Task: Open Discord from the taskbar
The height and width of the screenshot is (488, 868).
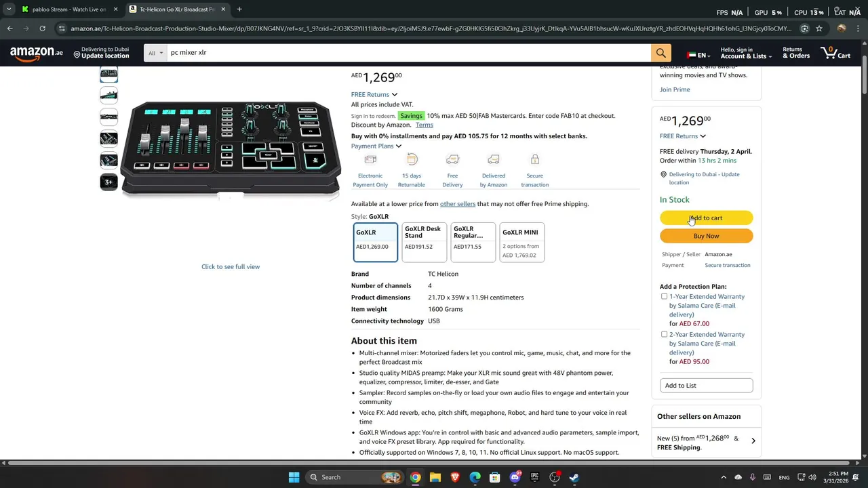Action: tap(515, 477)
